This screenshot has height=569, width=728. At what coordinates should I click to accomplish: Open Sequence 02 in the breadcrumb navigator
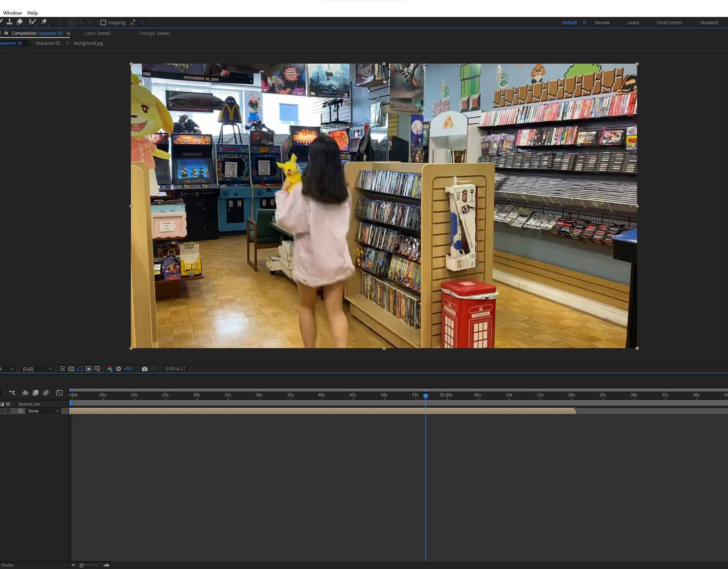48,43
